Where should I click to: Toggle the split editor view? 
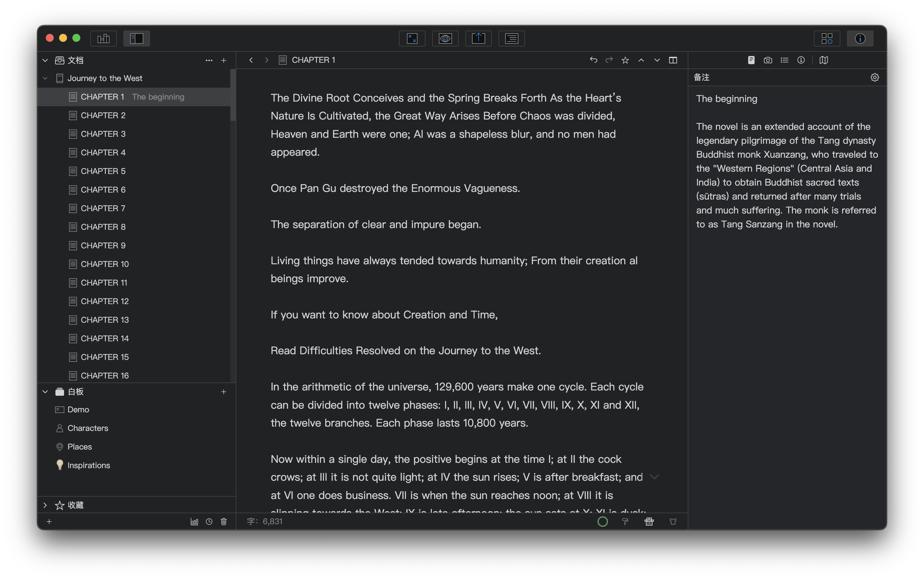pos(673,60)
